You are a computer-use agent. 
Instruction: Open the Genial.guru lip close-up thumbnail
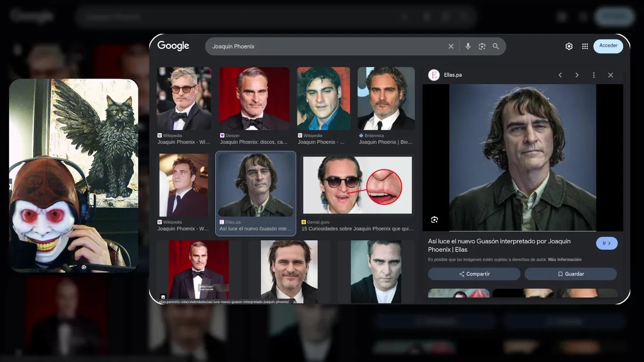tap(357, 185)
